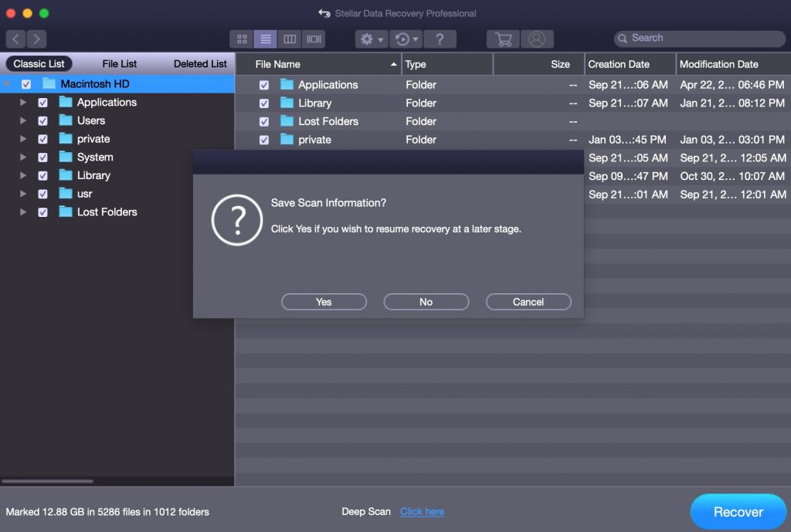Click the back arrow icon beside the window title
The width and height of the screenshot is (791, 532).
324,13
